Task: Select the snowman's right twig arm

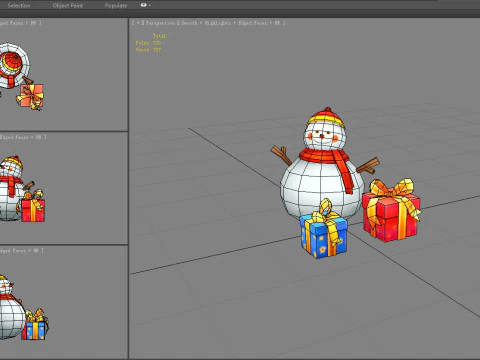Action: [x=368, y=166]
